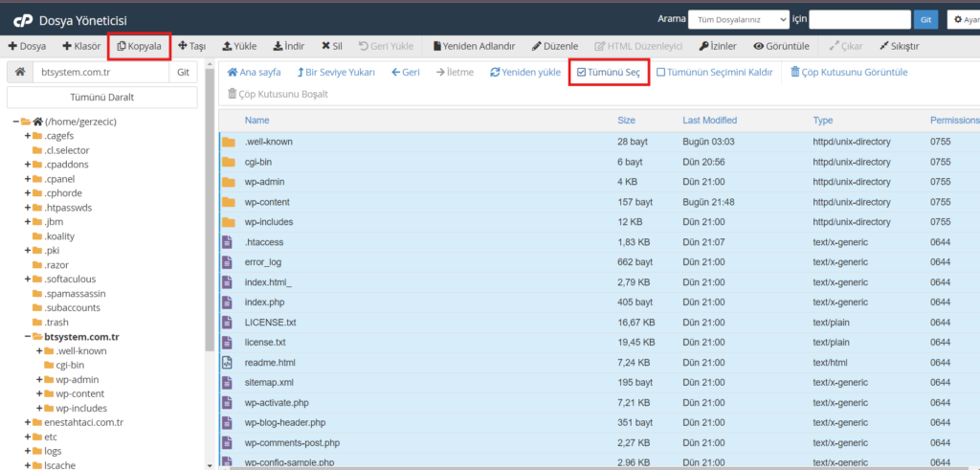Delete selection with Sil

[332, 46]
